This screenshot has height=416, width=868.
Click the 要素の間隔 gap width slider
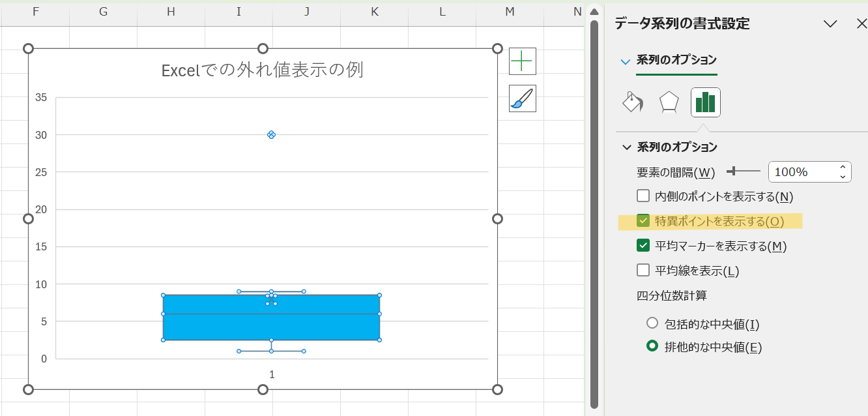tap(744, 171)
